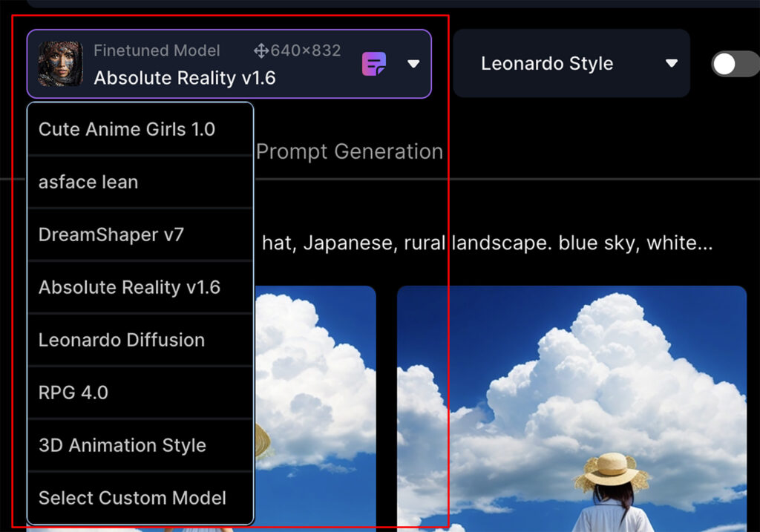Click the model thumbnail portrait for Absolute Reality
Viewport: 760px width, 532px height.
[x=61, y=64]
